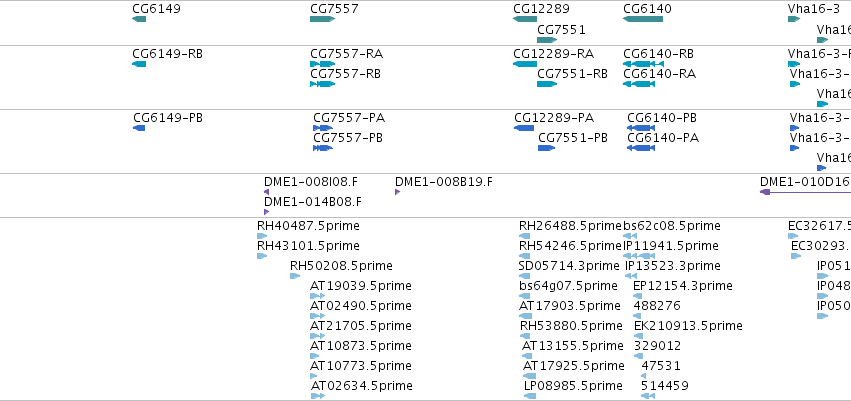The width and height of the screenshot is (851, 401).
Task: Click the CG7557 gene feature bar
Action: tap(322, 19)
